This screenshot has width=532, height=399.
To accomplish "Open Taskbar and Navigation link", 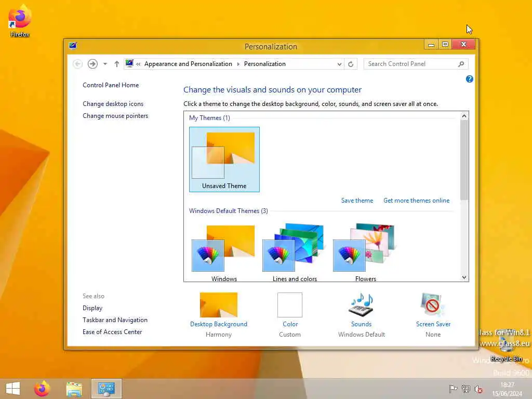I will pyautogui.click(x=115, y=320).
